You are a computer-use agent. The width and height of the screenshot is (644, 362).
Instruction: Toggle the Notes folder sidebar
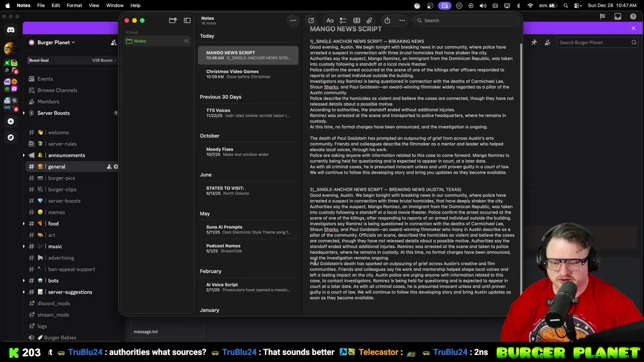(187, 21)
